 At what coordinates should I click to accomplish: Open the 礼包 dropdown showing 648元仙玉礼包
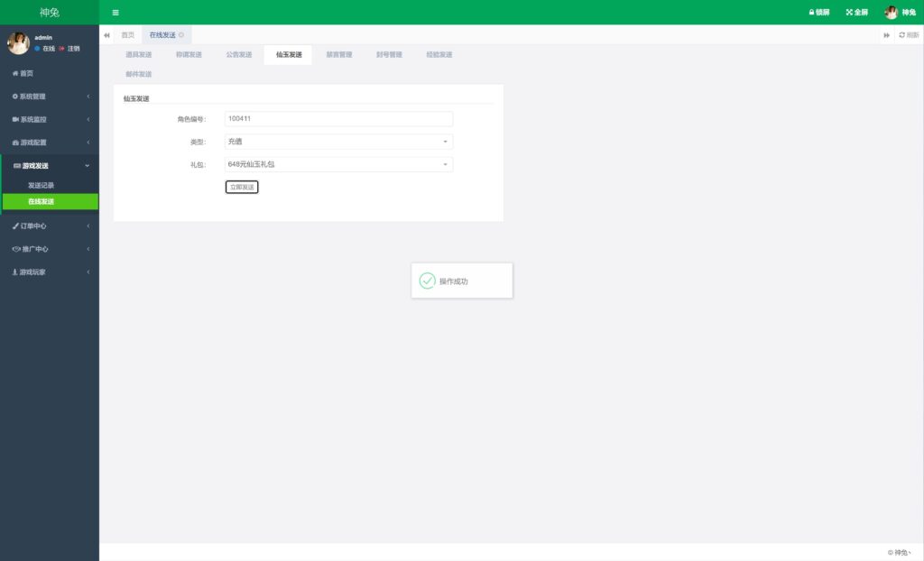coord(338,164)
